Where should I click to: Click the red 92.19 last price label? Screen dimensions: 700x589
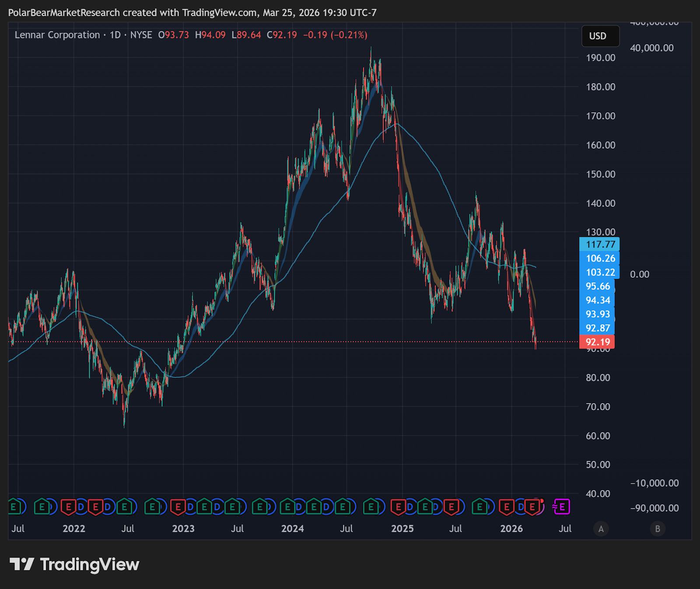tap(597, 342)
